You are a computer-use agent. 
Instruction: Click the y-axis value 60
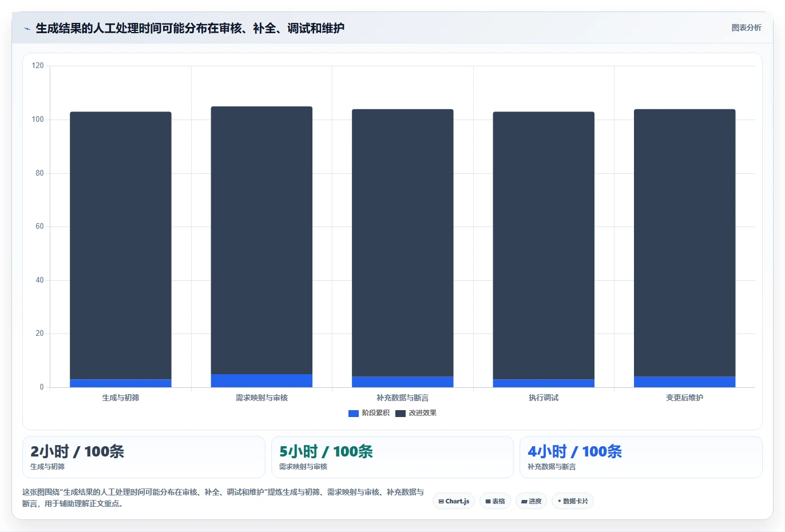[39, 227]
